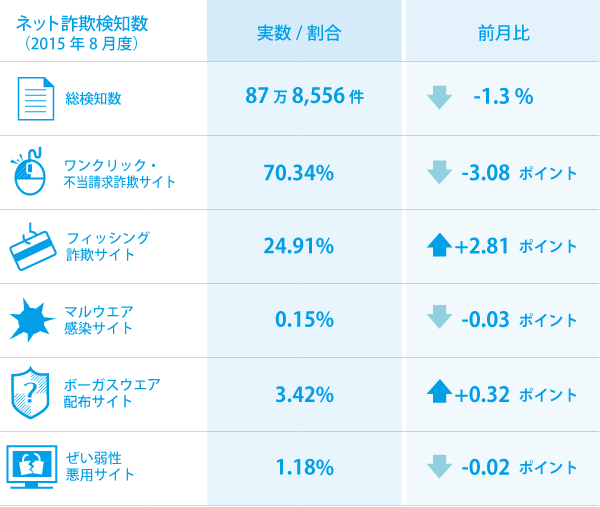The width and height of the screenshot is (600, 507).
Task: Click the 24.91% phishing percentage
Action: tap(298, 246)
